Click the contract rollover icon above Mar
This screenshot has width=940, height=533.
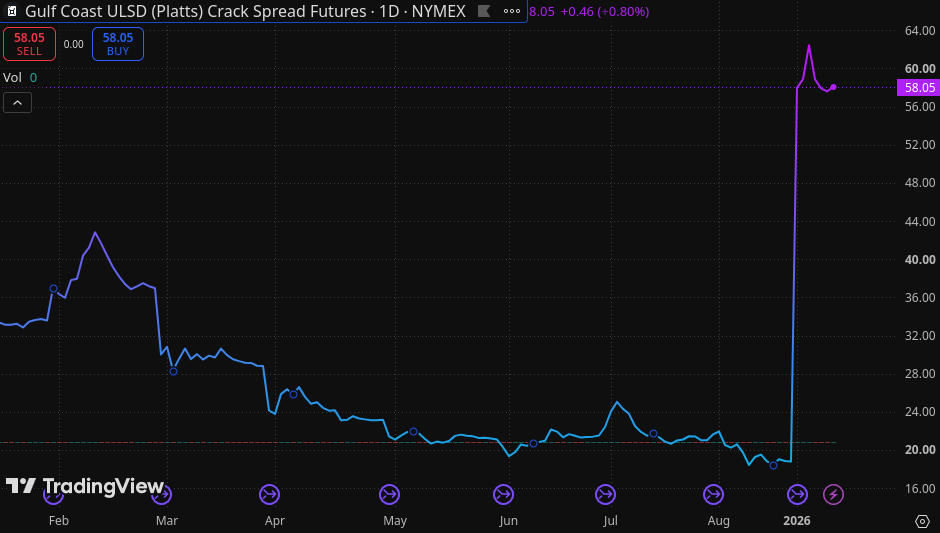point(161,495)
